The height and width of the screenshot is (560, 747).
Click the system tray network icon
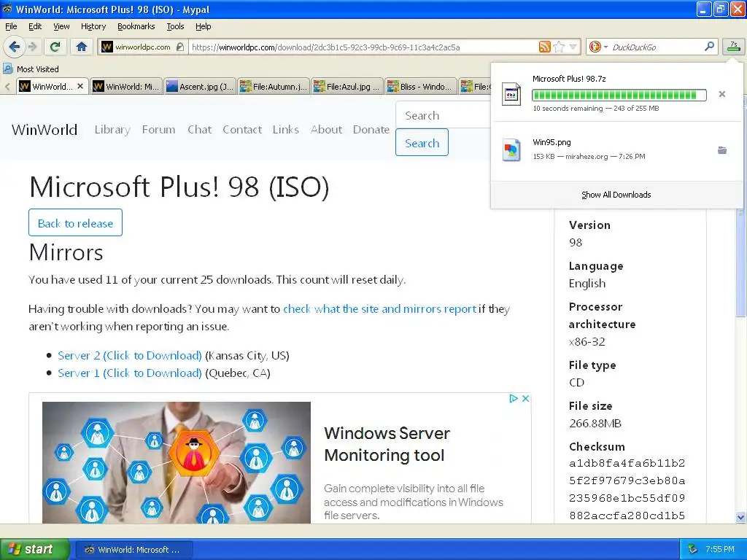pos(693,549)
